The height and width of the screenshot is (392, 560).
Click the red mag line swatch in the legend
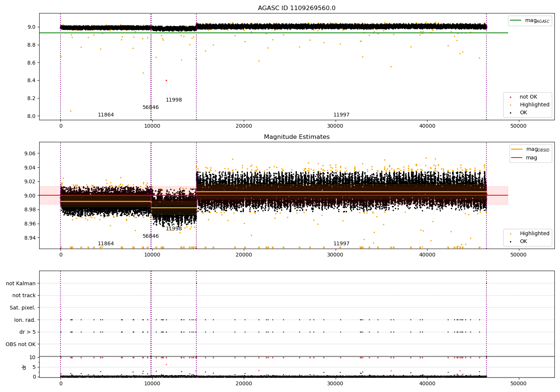(x=517, y=158)
